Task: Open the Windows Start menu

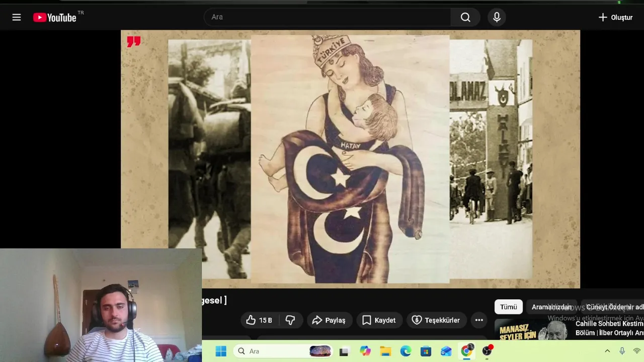Action: pos(221,351)
